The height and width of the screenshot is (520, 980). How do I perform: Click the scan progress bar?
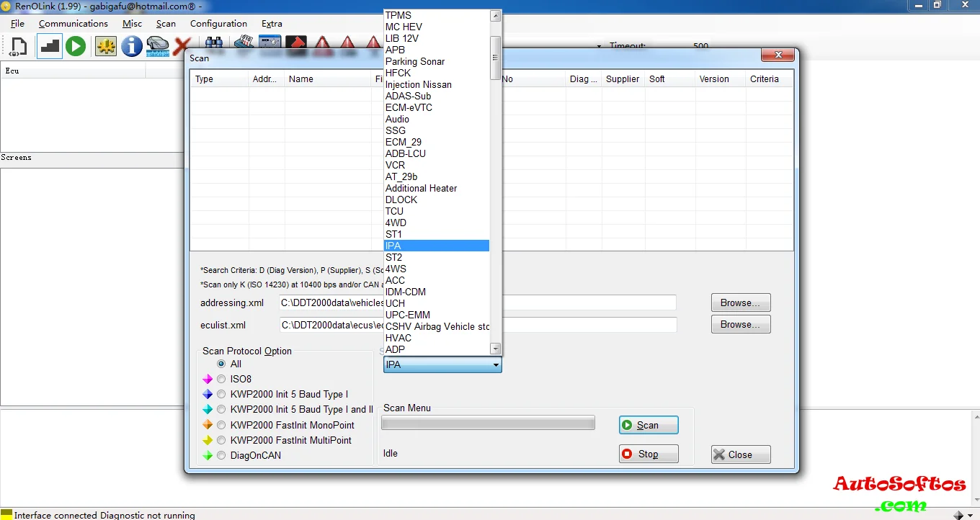click(488, 423)
